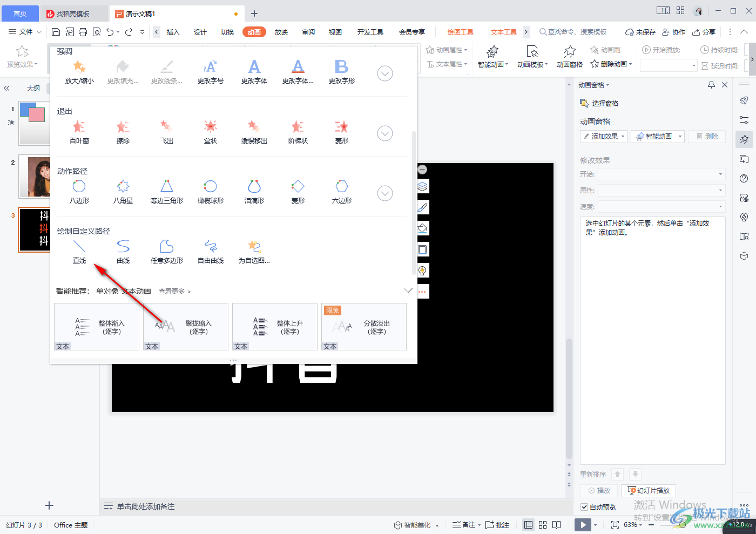Apply the 整体上升 (逐字) text animation
Viewport: 756px width, 534px height.
(x=275, y=327)
